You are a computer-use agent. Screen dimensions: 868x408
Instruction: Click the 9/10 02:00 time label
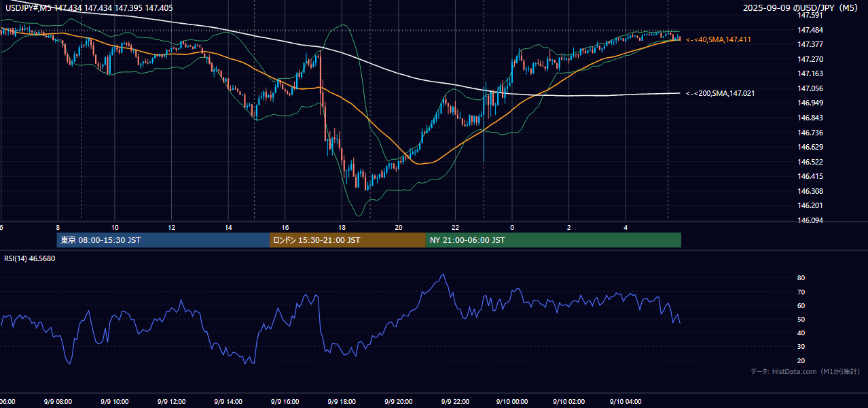(x=569, y=402)
